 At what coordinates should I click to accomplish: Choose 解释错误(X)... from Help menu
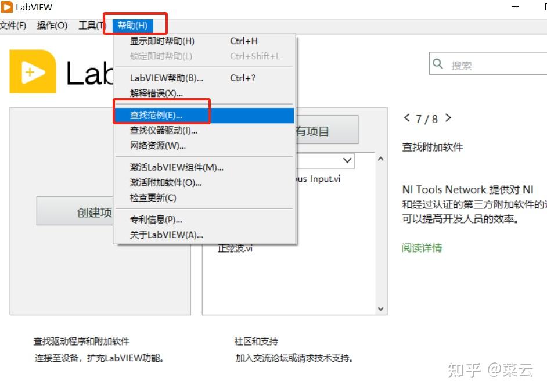point(204,93)
